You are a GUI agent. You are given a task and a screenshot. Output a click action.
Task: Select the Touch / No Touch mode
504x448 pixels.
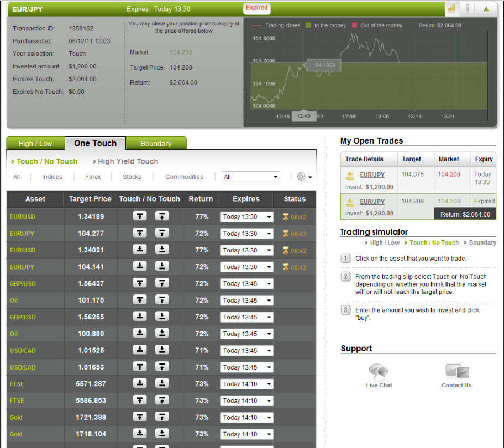(47, 161)
